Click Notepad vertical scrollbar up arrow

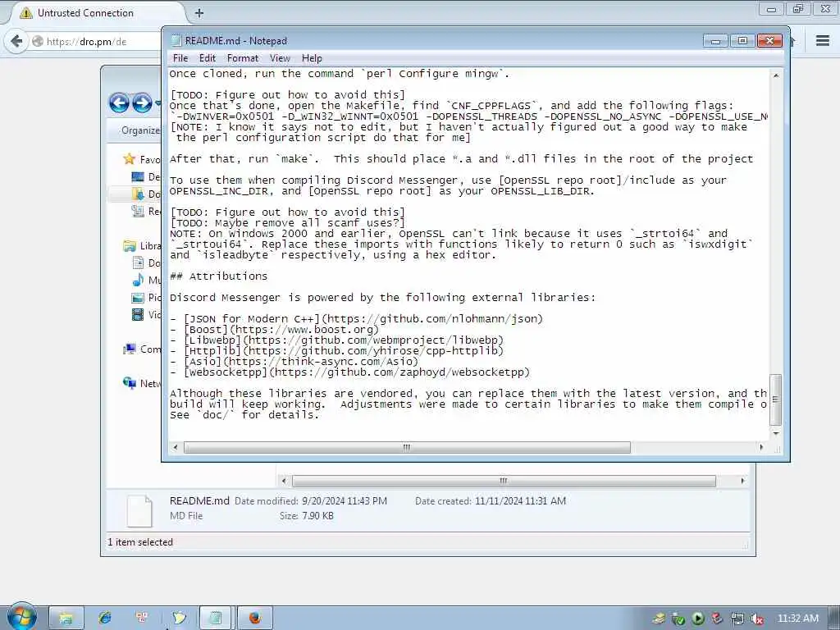[x=776, y=75]
